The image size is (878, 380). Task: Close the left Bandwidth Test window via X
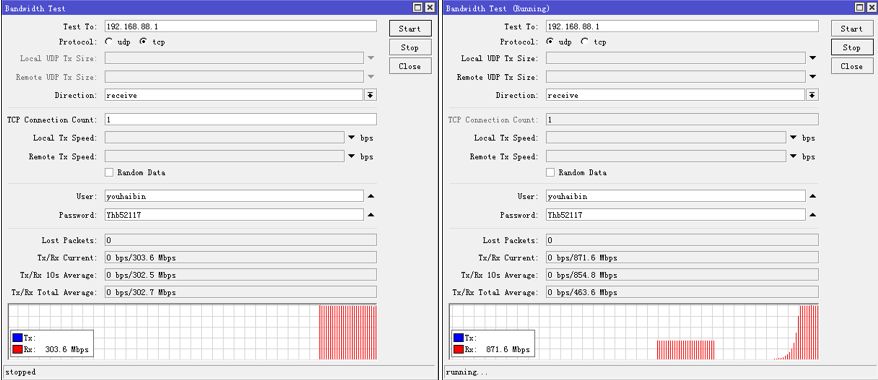[x=429, y=8]
